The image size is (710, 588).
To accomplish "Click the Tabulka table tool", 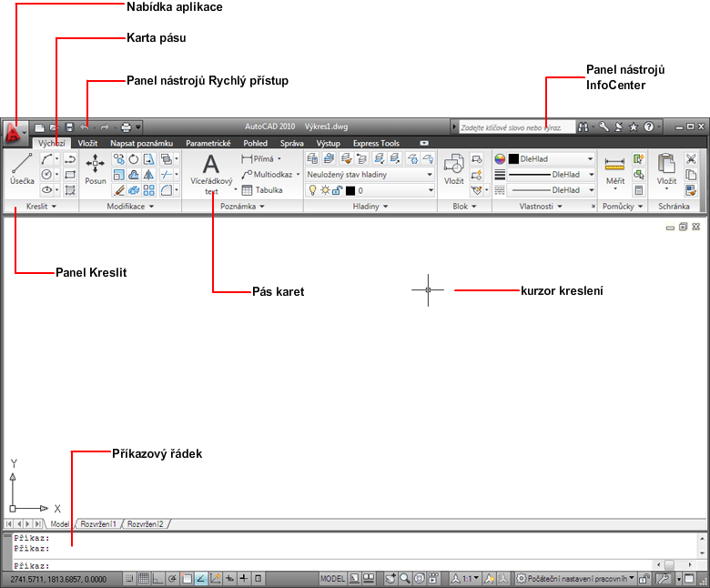I will [262, 190].
